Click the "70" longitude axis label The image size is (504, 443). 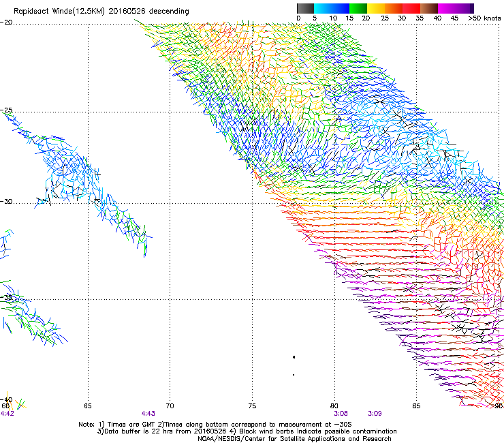(x=170, y=406)
